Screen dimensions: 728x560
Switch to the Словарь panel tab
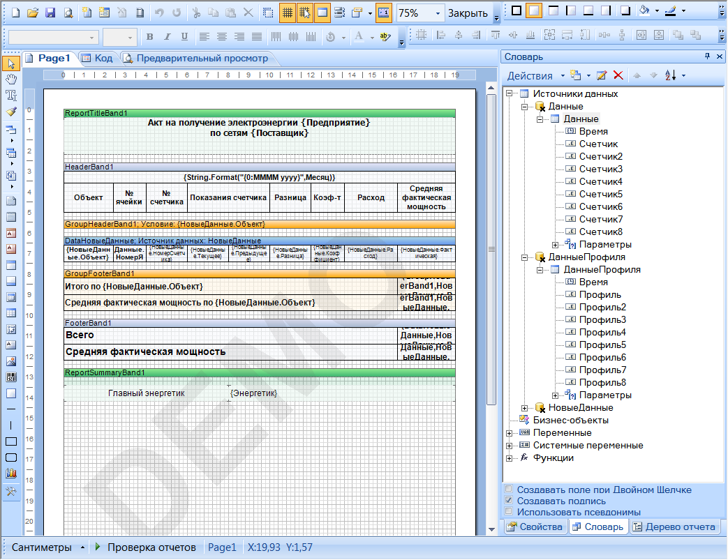(598, 527)
